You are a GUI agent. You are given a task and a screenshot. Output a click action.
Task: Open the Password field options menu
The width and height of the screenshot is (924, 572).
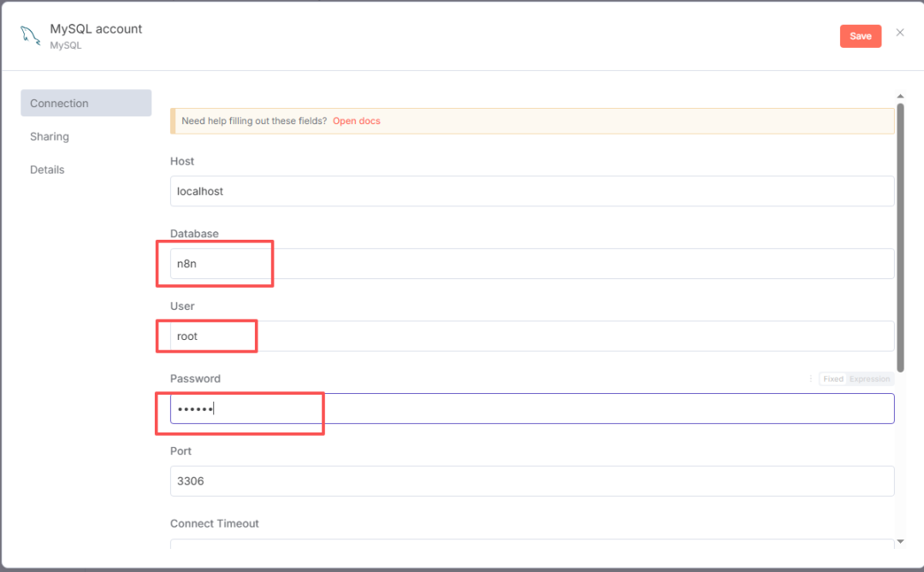[811, 378]
